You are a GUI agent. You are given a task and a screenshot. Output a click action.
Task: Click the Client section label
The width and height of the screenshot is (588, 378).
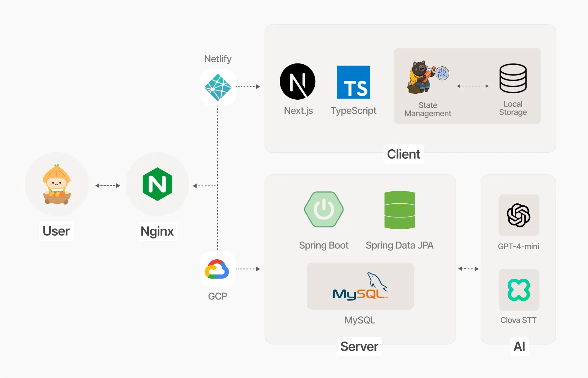[x=403, y=154]
